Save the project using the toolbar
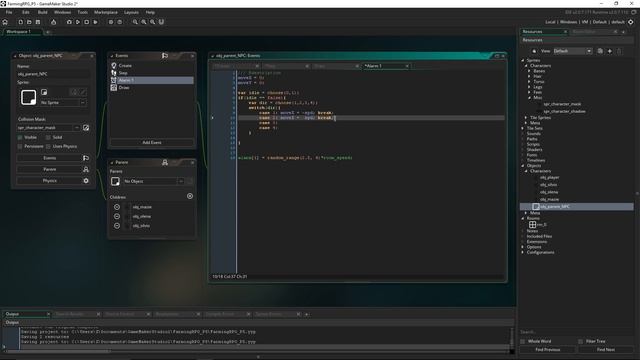Image resolution: width=640 pixels, height=360 pixels. tap(38, 22)
